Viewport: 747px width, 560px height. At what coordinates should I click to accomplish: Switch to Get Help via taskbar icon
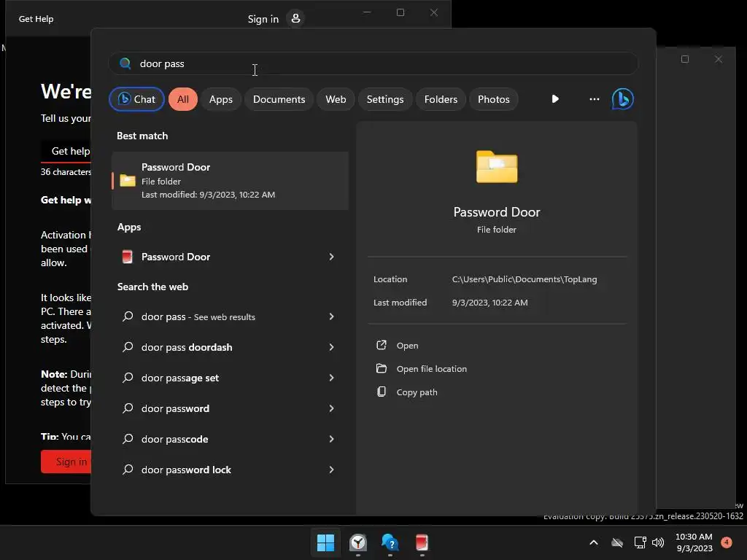[x=390, y=542]
